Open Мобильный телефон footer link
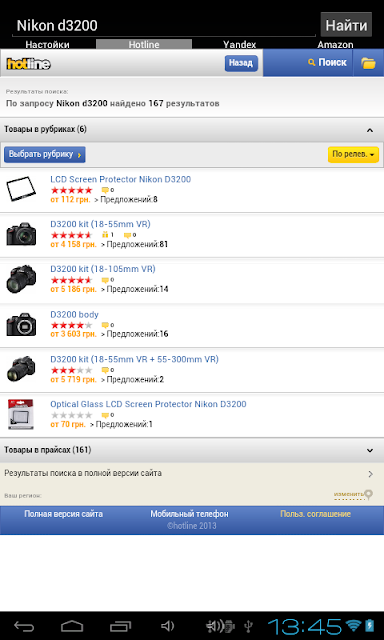384x640 pixels. pos(189,514)
